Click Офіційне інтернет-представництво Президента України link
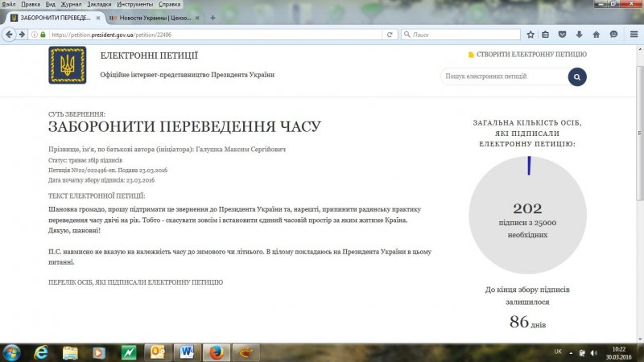The image size is (644, 362). pos(188,75)
